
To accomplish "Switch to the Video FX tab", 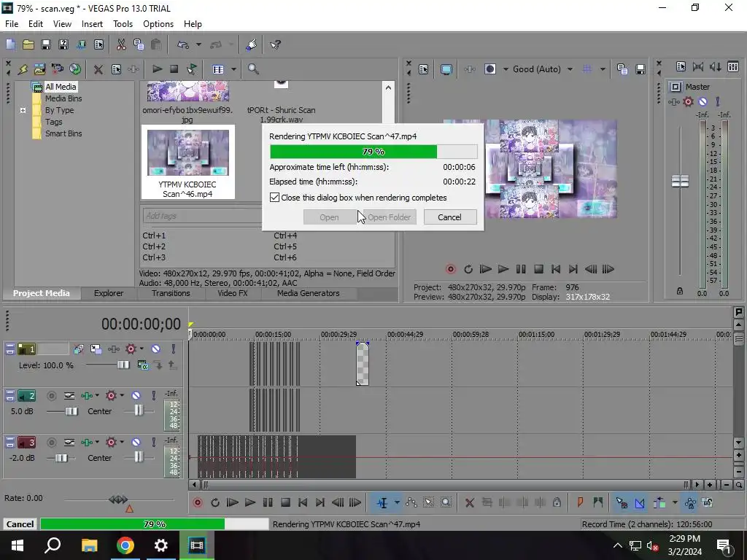I will 233,293.
